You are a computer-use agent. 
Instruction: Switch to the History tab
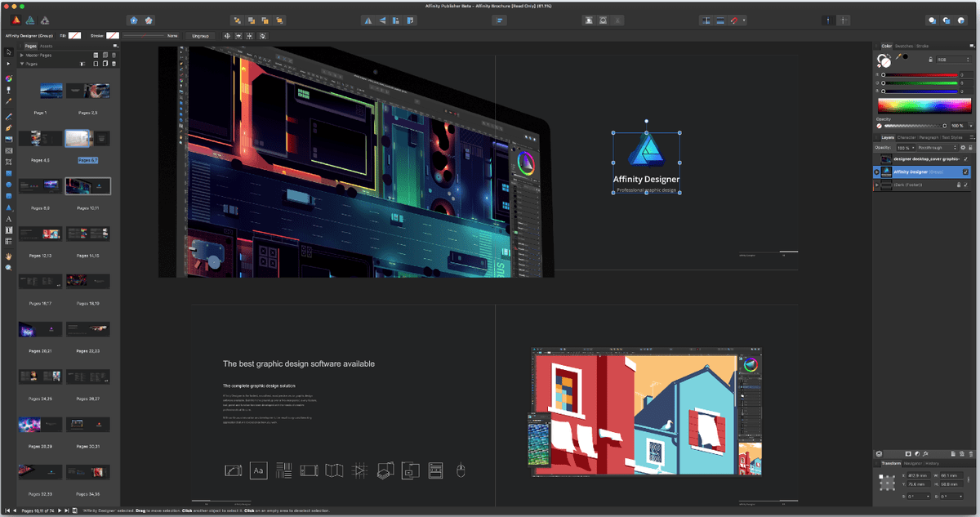tap(932, 463)
